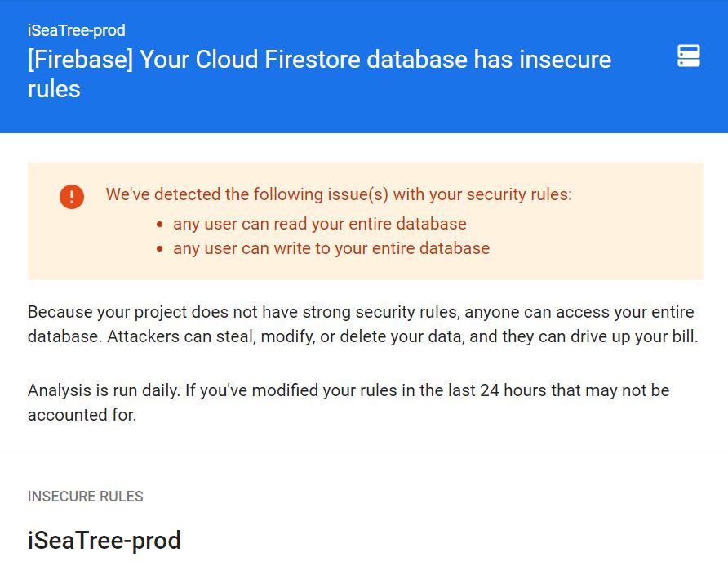Select the Firebase insecure rules title text
The height and width of the screenshot is (566, 728).
click(319, 74)
